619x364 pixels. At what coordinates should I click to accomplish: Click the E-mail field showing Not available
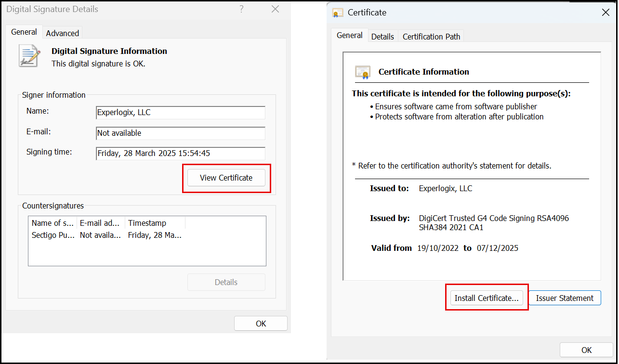[x=181, y=133]
